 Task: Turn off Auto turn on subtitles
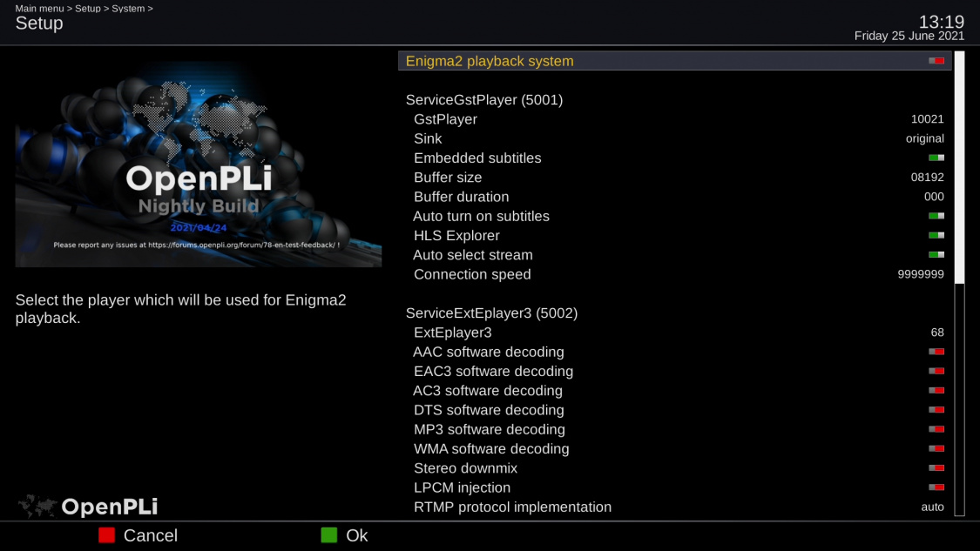pos(936,216)
